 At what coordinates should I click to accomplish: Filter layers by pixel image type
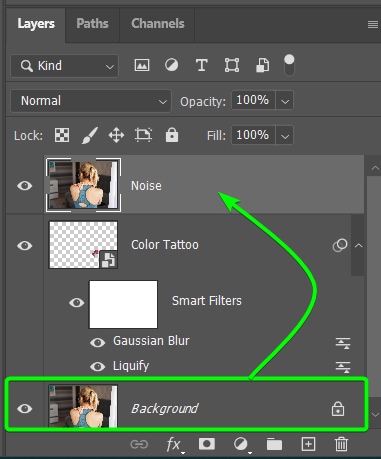(142, 65)
